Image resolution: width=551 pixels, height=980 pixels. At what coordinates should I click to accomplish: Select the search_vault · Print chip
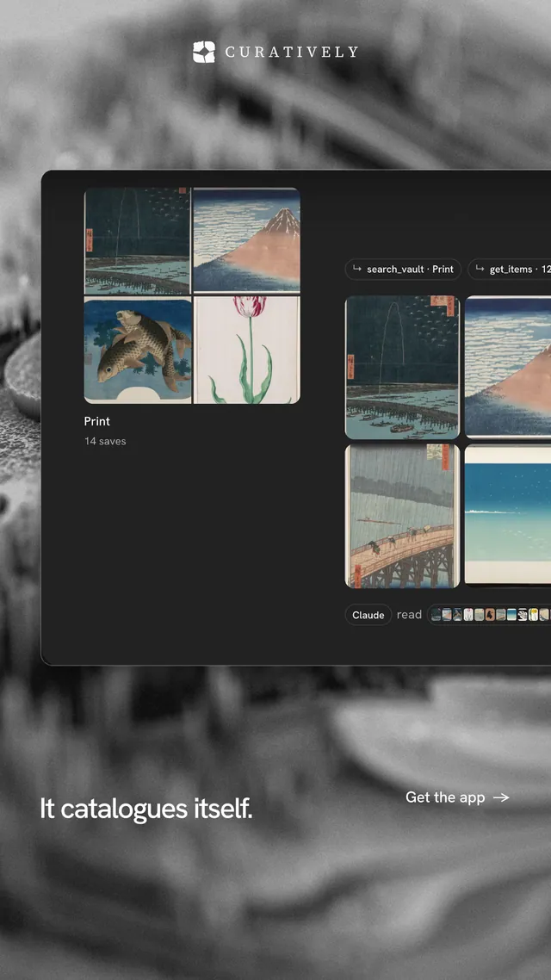403,270
